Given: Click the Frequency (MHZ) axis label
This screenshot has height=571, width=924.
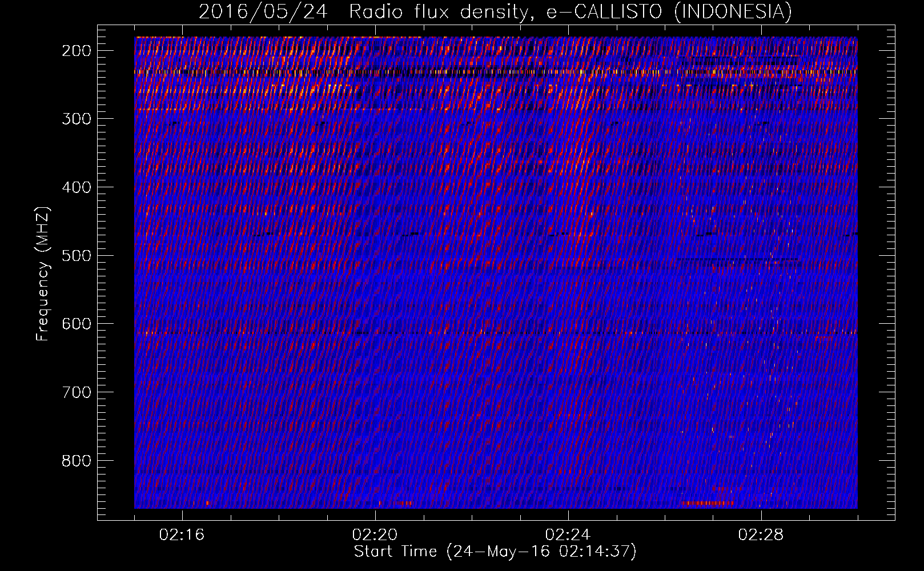Looking at the screenshot, I should pos(43,274).
